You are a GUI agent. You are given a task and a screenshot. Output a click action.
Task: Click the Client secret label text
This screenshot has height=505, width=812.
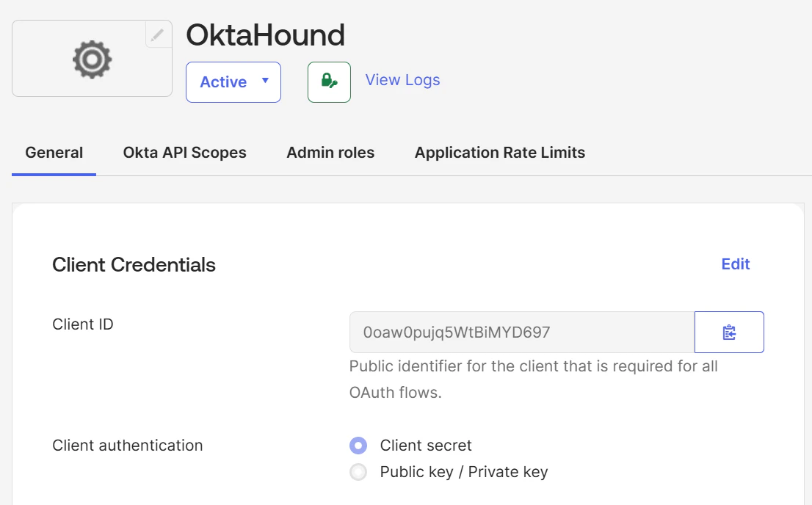click(426, 446)
